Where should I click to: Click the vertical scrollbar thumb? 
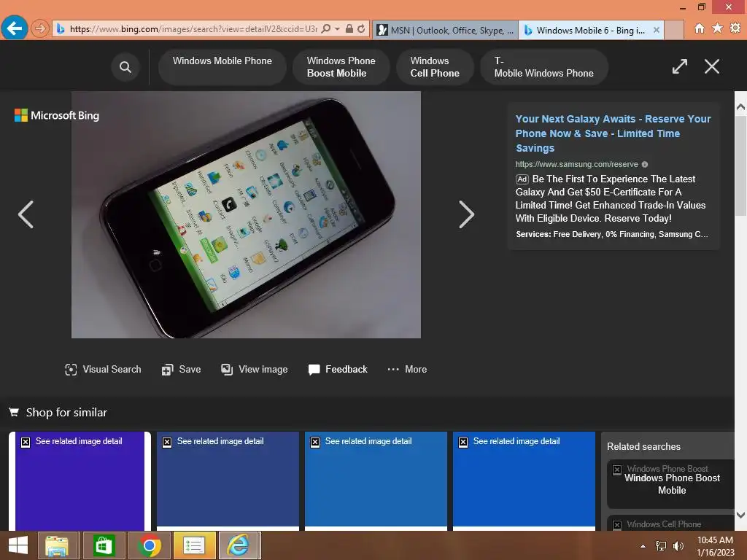click(740, 164)
